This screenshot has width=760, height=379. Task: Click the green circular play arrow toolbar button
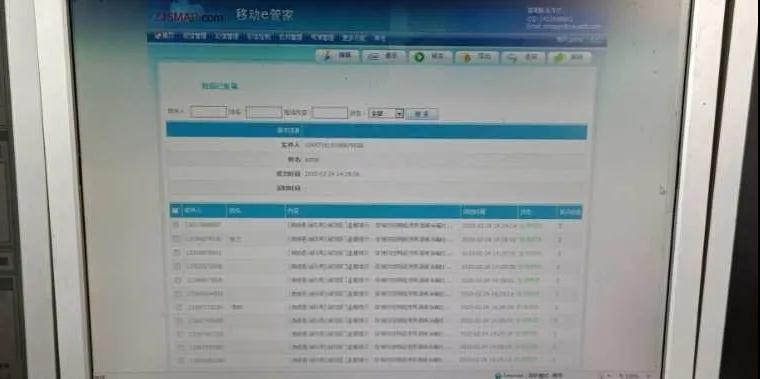431,57
